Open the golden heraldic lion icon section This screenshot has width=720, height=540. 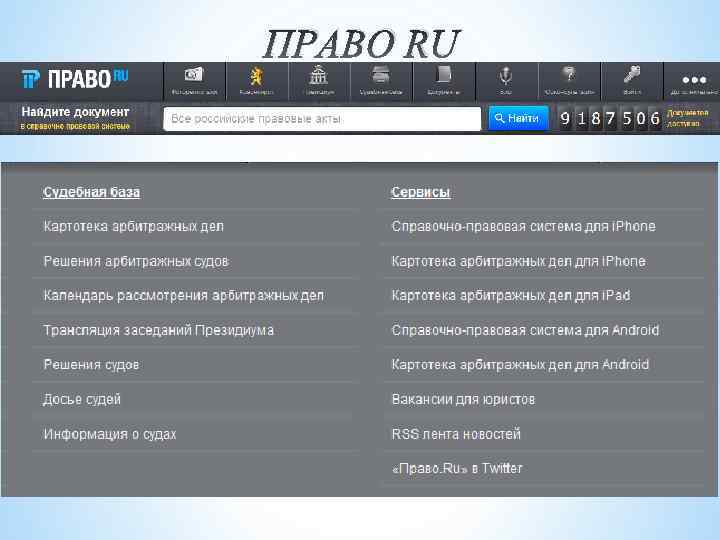click(256, 76)
